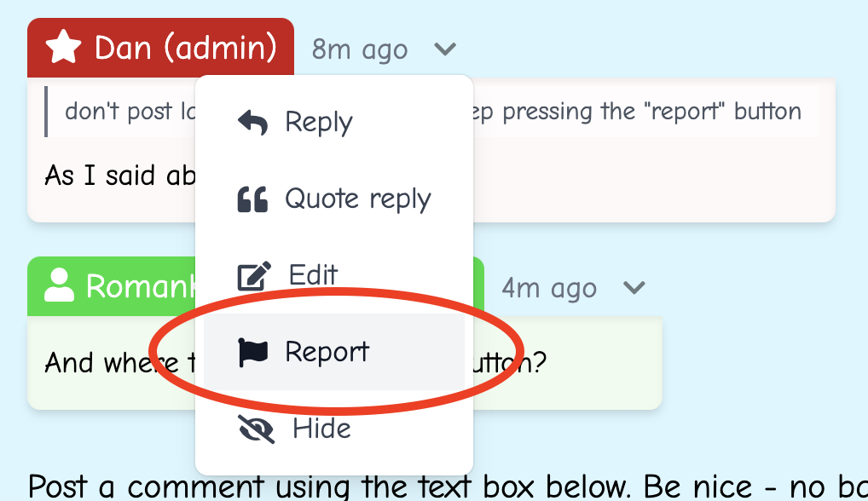868x501 pixels.
Task: Click the 4m ago timestamp
Action: (548, 288)
